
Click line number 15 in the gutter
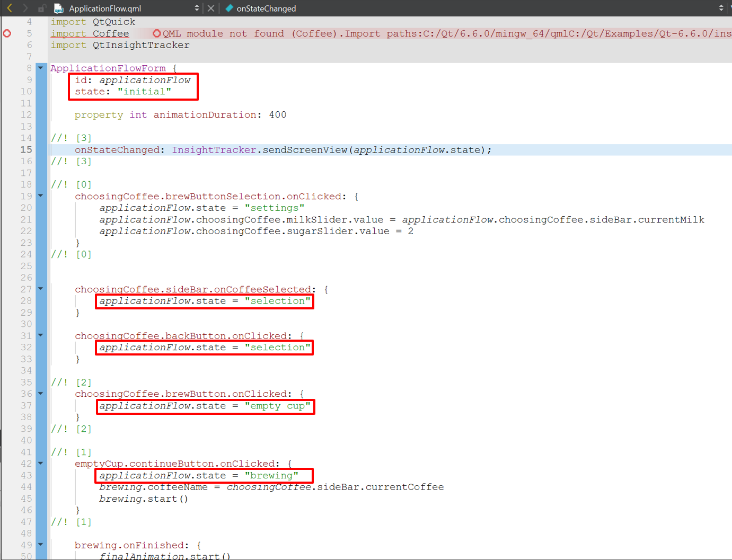click(26, 150)
